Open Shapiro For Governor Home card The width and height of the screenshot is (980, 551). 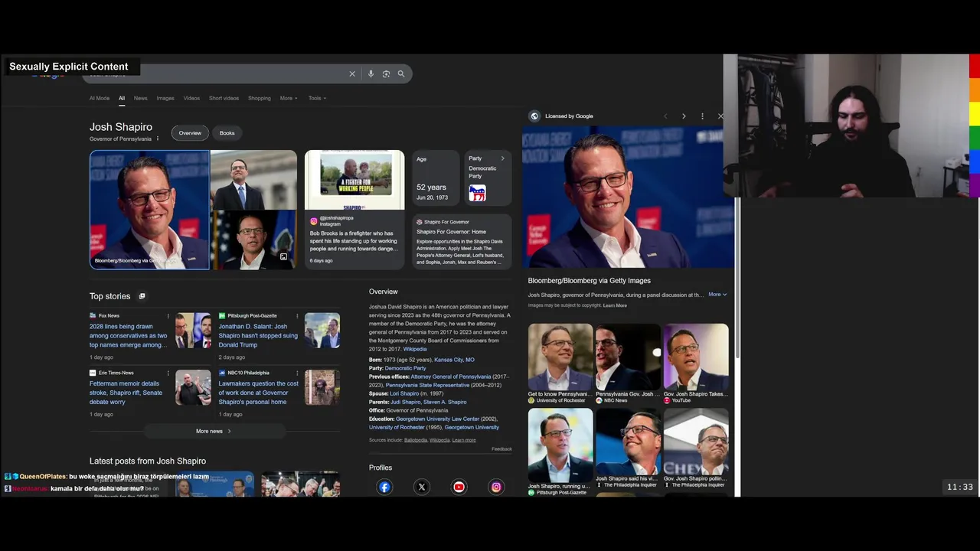[x=462, y=241]
